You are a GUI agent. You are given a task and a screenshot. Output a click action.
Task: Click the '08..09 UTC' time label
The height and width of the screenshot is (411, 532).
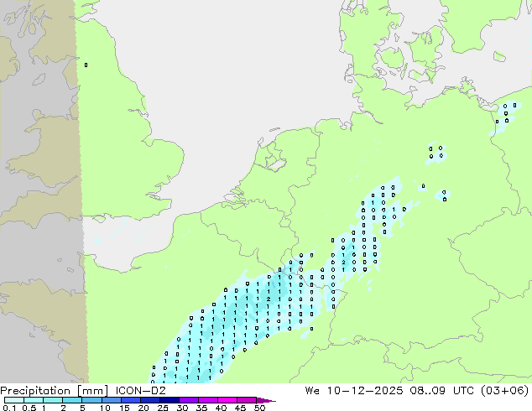click(x=444, y=391)
